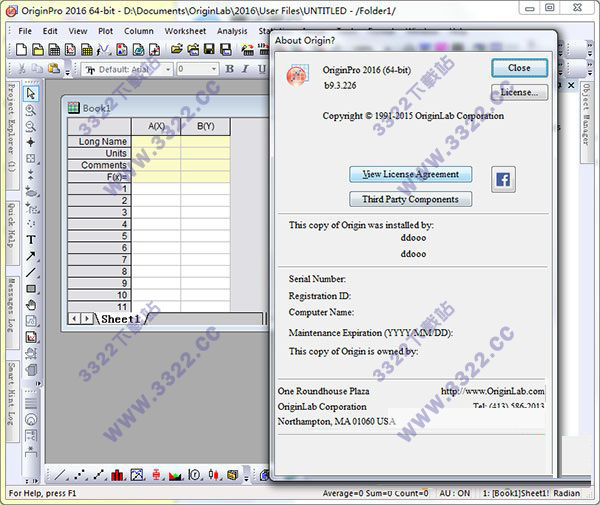Select the Pan hand tool

(31, 305)
